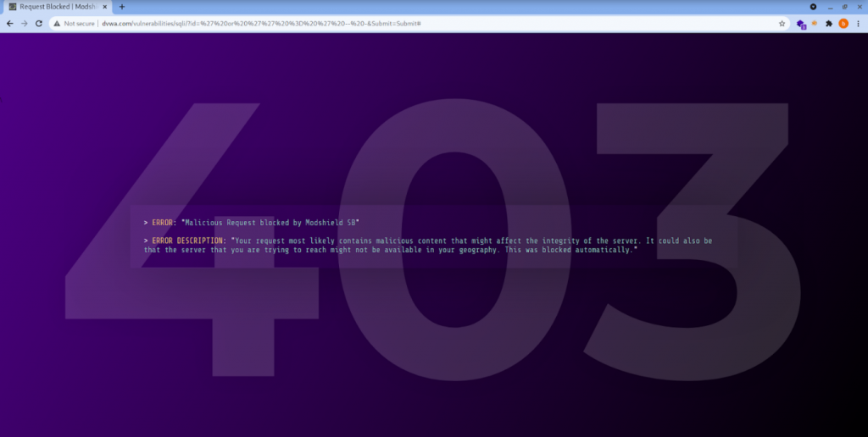Go forward with the forward arrow
Image resolution: width=868 pixels, height=437 pixels.
[x=25, y=24]
